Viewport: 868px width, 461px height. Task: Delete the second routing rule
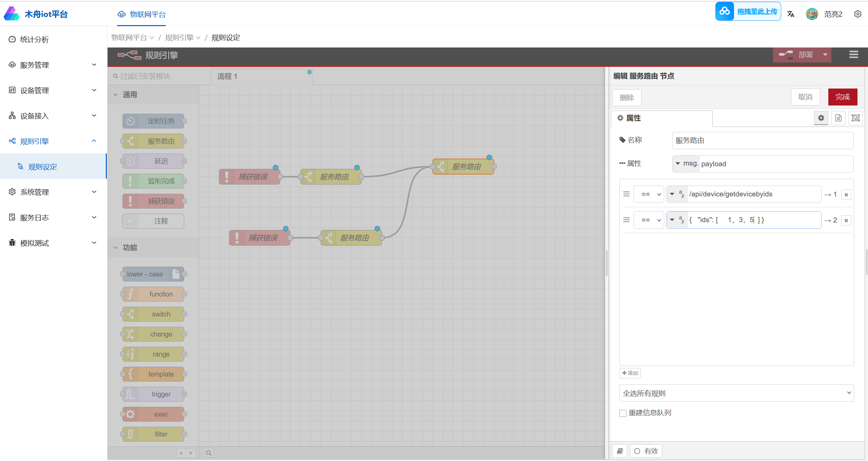click(846, 220)
